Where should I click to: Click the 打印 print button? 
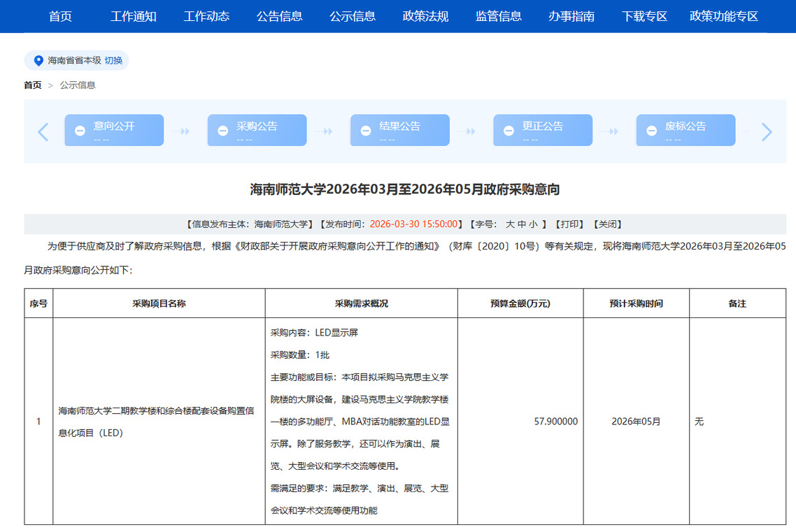(x=569, y=224)
